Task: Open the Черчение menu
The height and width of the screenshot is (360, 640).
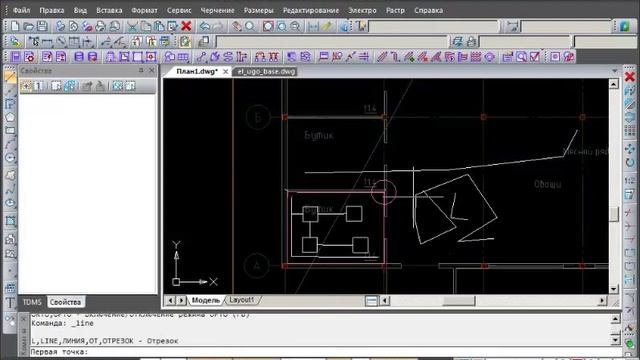Action: coord(217,10)
